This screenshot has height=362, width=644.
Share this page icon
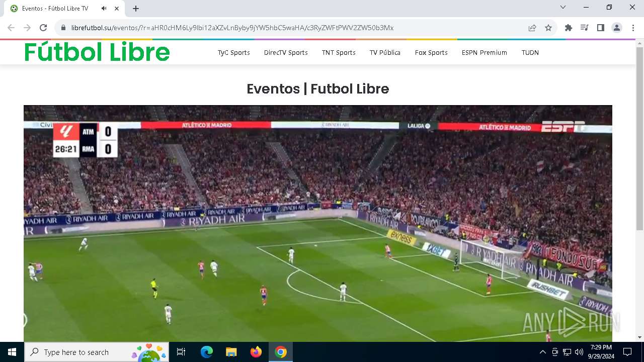point(532,28)
